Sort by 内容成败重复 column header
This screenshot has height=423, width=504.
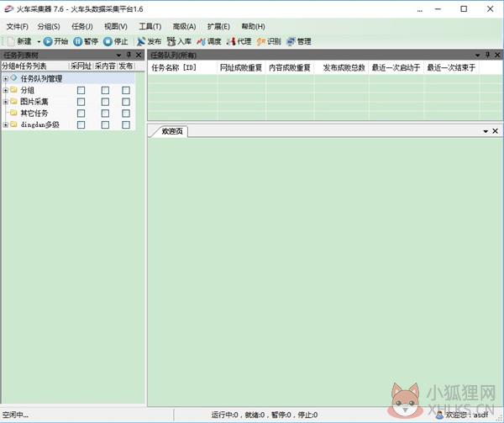[290, 67]
